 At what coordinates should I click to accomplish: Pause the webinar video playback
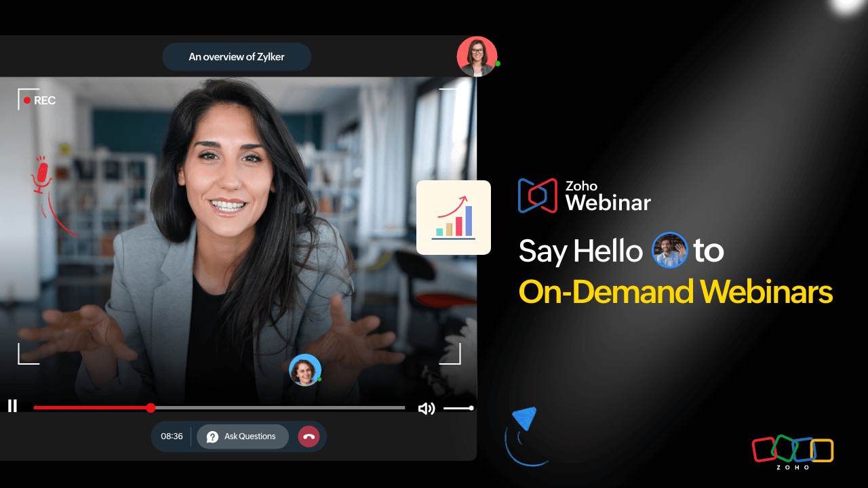12,406
